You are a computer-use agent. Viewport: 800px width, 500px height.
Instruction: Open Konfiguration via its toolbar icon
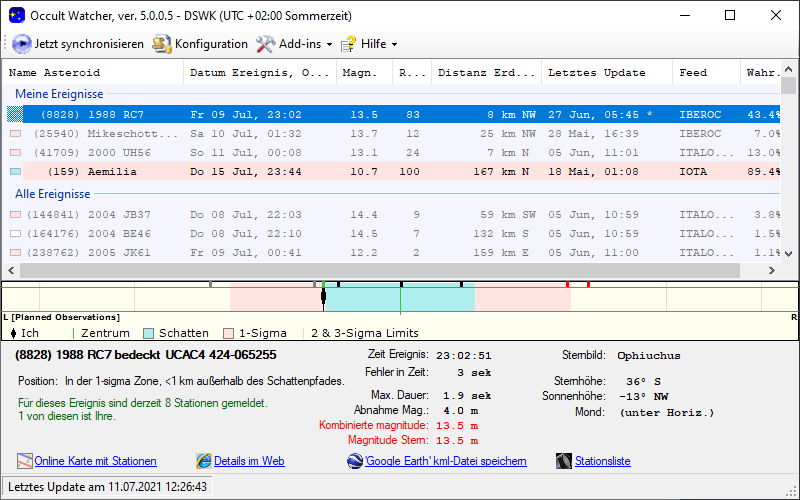tap(161, 44)
